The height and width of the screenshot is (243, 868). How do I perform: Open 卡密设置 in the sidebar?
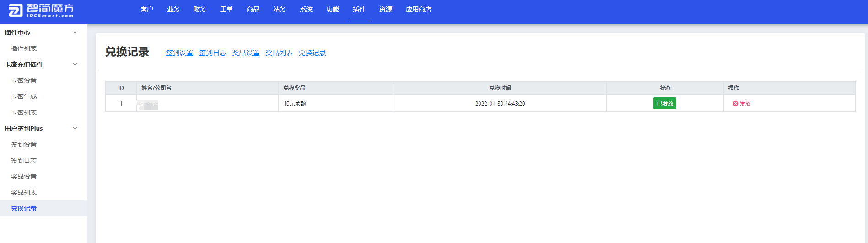(x=24, y=80)
